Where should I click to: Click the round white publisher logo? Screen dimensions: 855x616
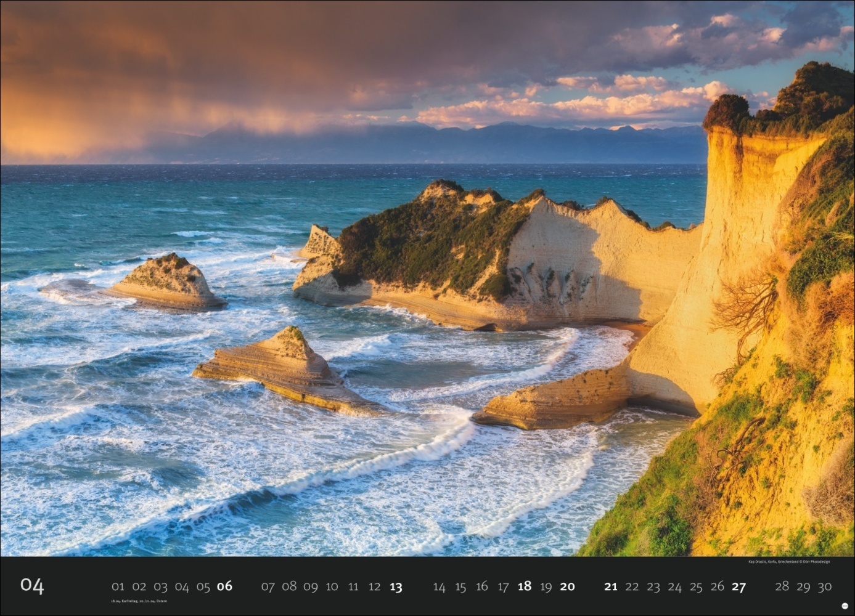click(x=843, y=605)
